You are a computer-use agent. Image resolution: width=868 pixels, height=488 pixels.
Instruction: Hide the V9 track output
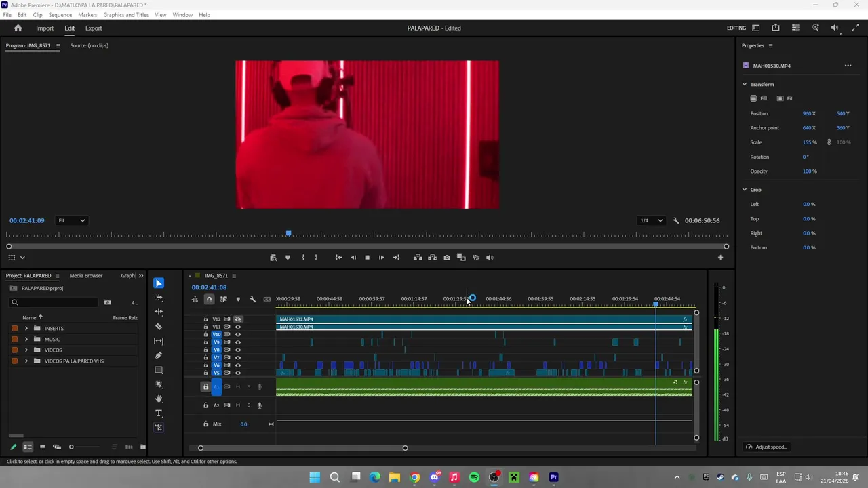tap(237, 342)
